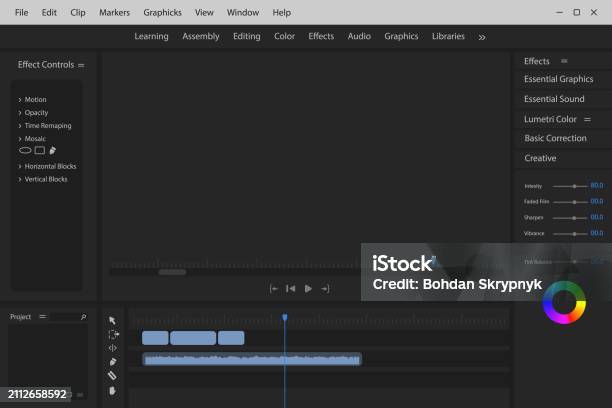
Task: Pick the pen mask tool under Mosaic
Action: [52, 150]
